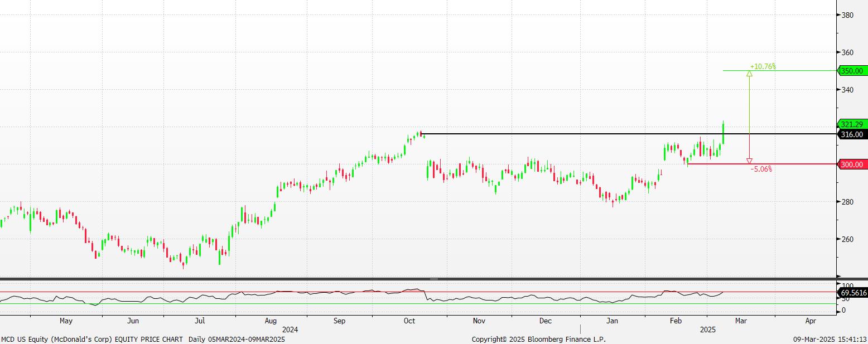Viewport: 868px width, 344px height.
Task: Click the 2025 year label
Action: [x=708, y=330]
